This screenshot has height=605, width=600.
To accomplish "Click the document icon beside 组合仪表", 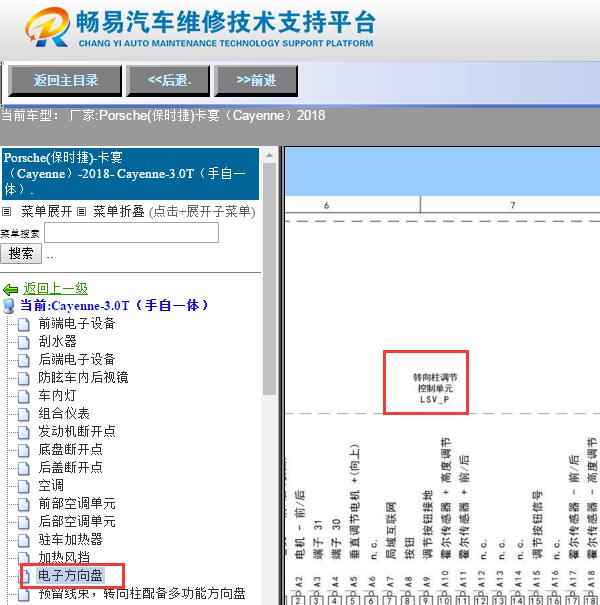I will click(x=24, y=415).
